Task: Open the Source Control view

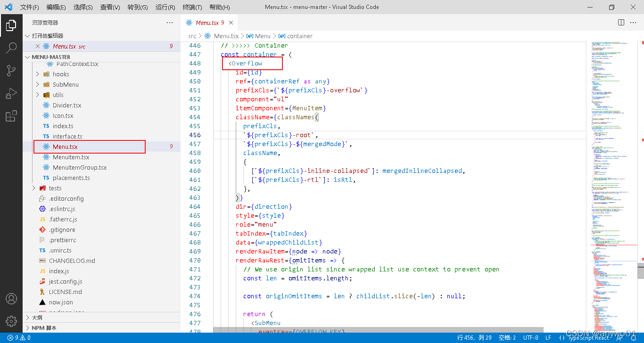Action: tap(11, 71)
